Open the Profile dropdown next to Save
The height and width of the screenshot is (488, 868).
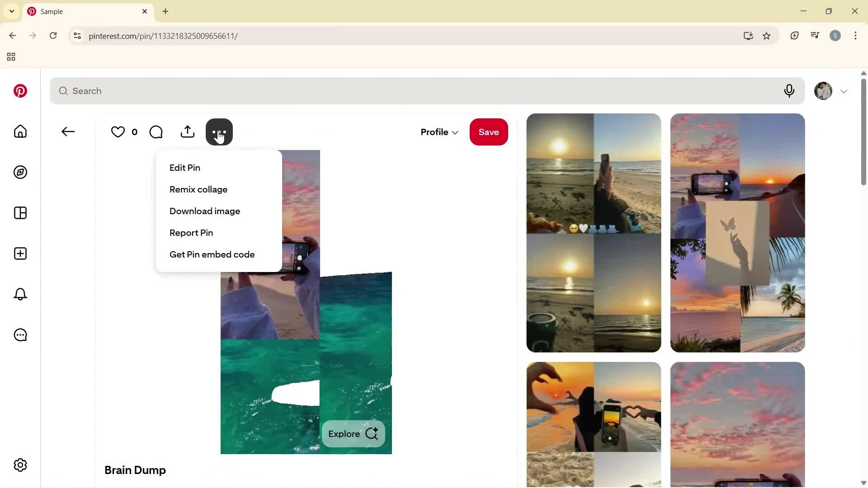439,132
